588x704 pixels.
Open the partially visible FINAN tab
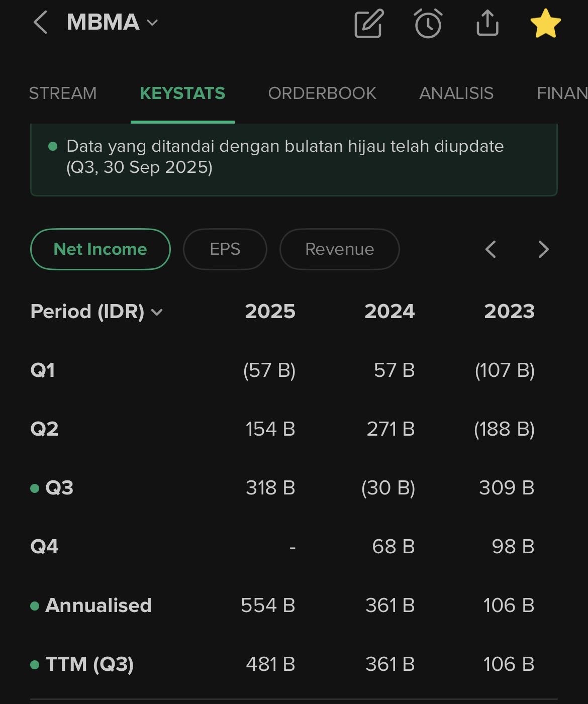pos(562,93)
